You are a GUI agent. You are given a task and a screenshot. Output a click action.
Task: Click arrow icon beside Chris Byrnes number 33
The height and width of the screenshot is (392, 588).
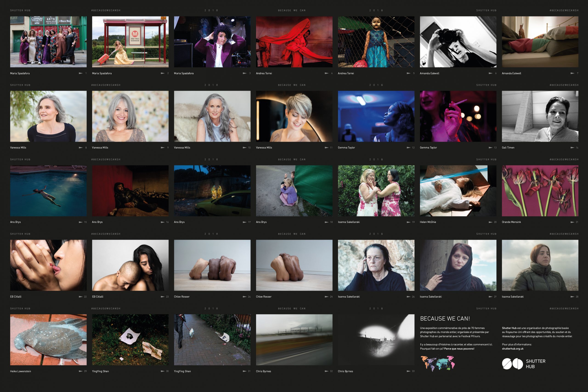point(408,371)
